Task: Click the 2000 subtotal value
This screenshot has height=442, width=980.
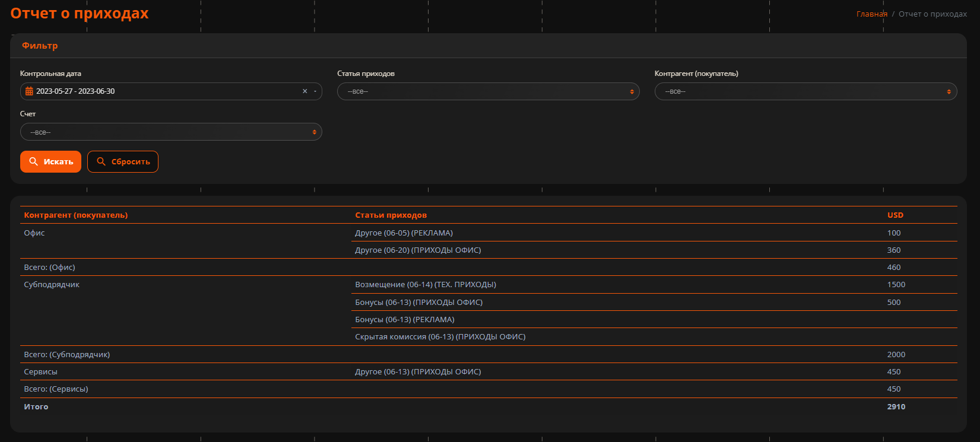Action: pos(896,354)
